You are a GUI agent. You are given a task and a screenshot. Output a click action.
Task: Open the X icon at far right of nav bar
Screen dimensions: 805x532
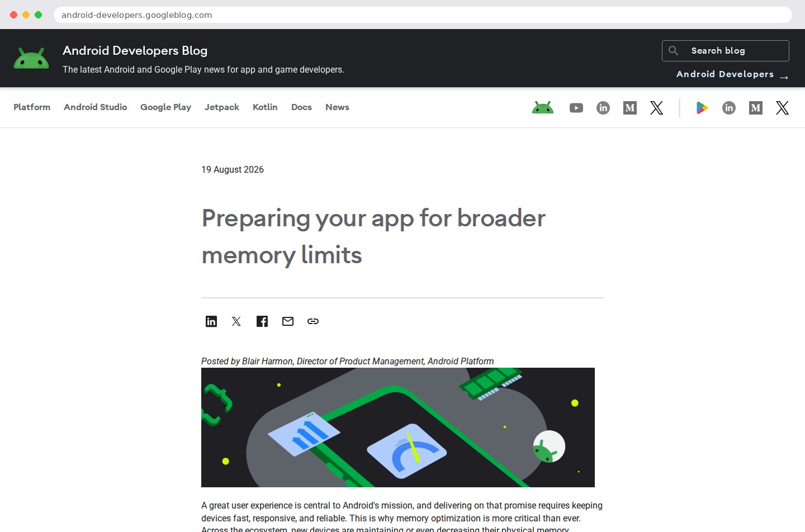click(x=783, y=108)
